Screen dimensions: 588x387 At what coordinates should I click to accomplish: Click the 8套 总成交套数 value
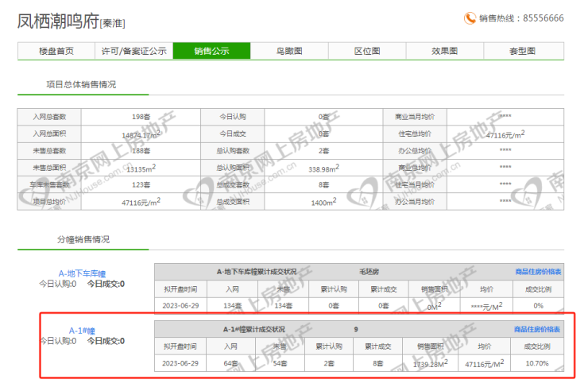coord(323,185)
